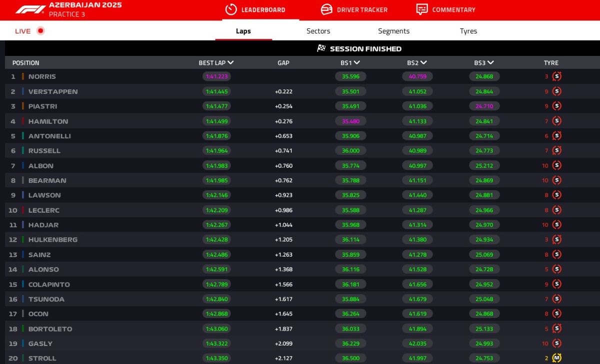Open the Segments tab
Image resolution: width=600 pixels, height=364 pixels.
tap(393, 31)
